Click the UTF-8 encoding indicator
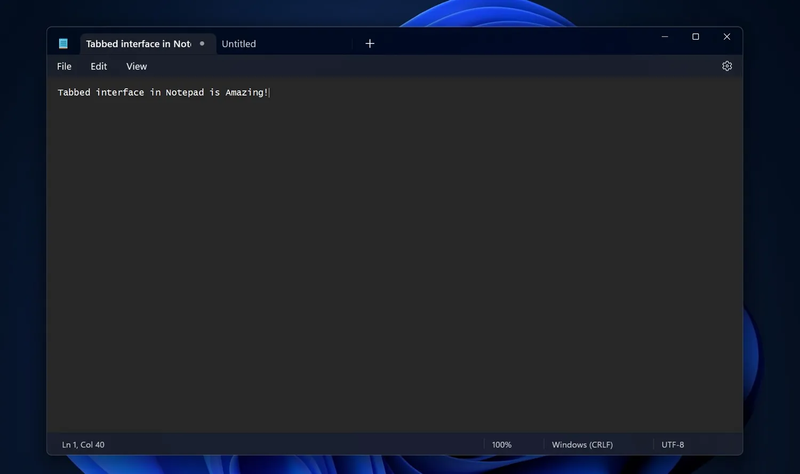Image resolution: width=800 pixels, height=474 pixels. [x=672, y=444]
